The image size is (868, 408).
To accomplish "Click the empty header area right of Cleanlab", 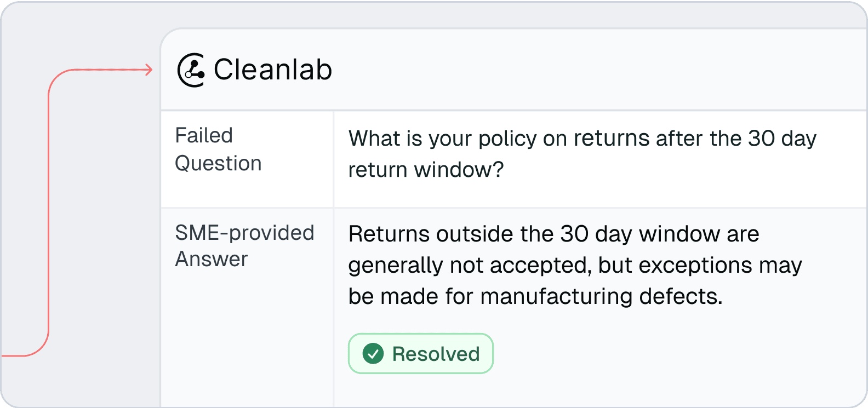I will click(x=603, y=70).
